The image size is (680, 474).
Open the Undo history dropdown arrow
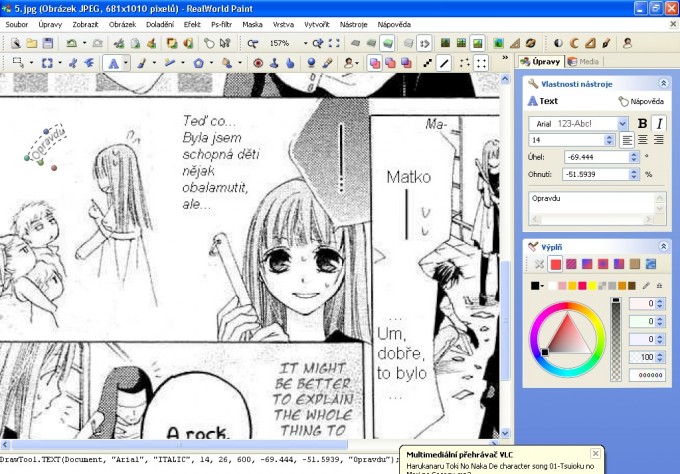coord(84,43)
